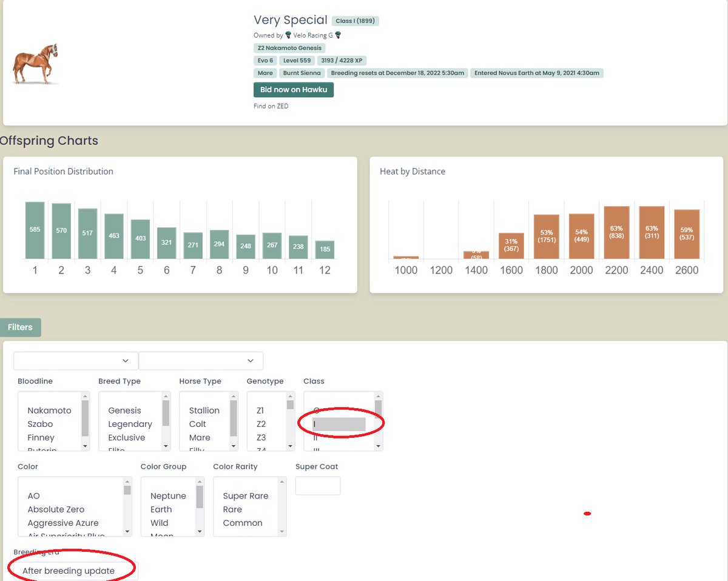Image resolution: width=728 pixels, height=581 pixels.
Task: Click Horse Type list scroll down arrow
Action: point(234,446)
